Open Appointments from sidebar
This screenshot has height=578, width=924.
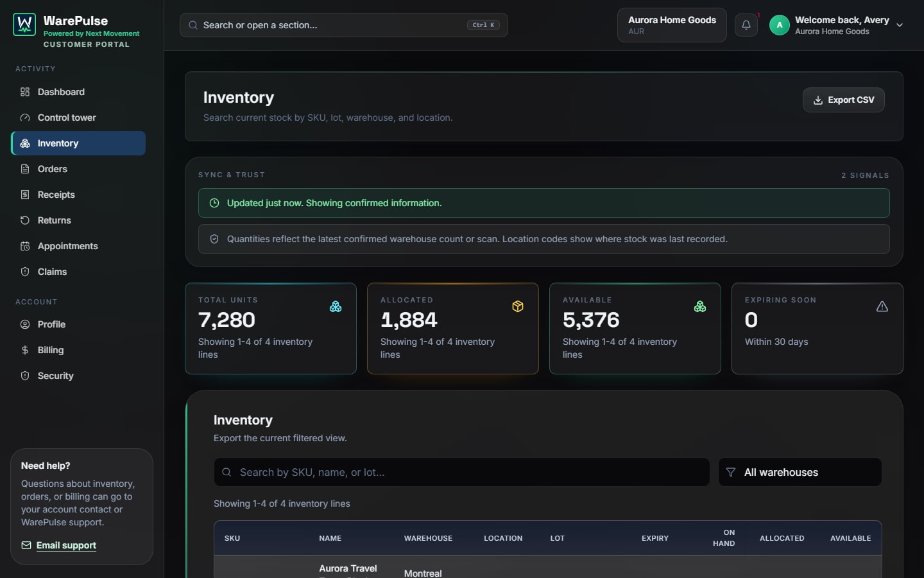coord(78,246)
